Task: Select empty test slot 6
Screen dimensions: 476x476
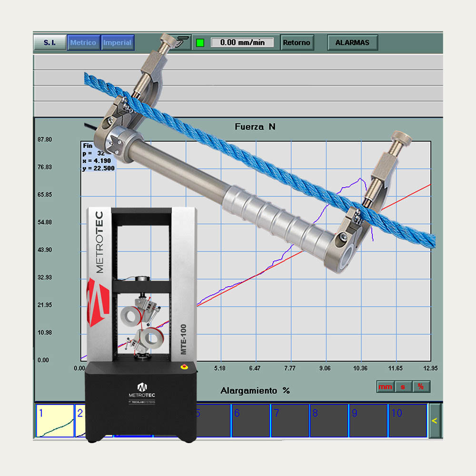Action: pos(250,421)
